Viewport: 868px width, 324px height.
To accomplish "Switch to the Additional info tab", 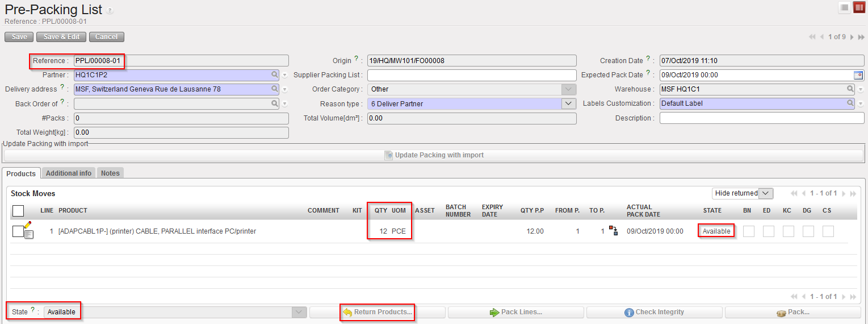I will tap(69, 173).
